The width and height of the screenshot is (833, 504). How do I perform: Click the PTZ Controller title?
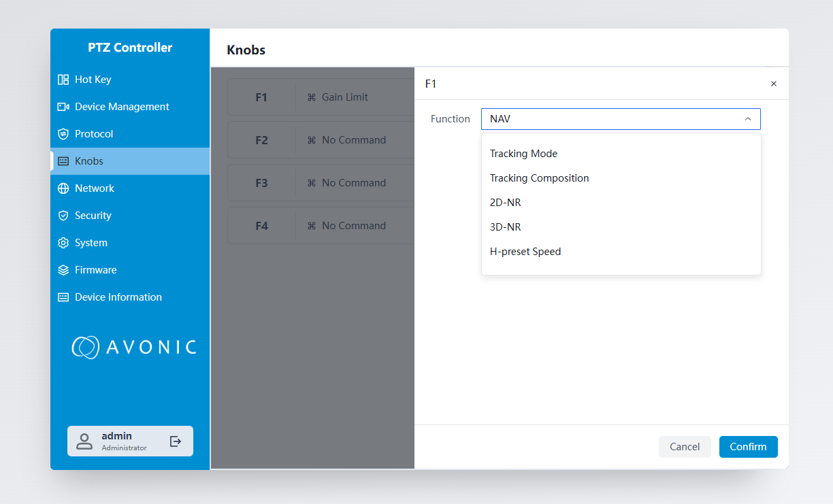click(x=130, y=48)
